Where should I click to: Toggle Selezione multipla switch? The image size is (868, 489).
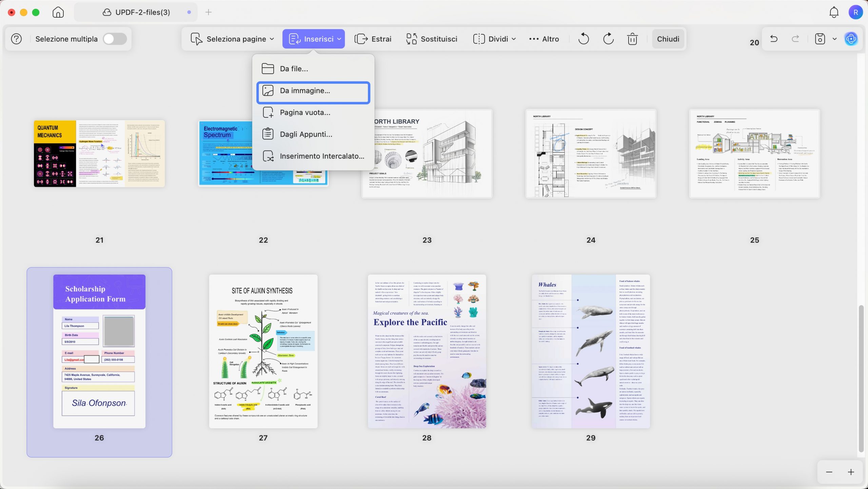click(x=115, y=39)
